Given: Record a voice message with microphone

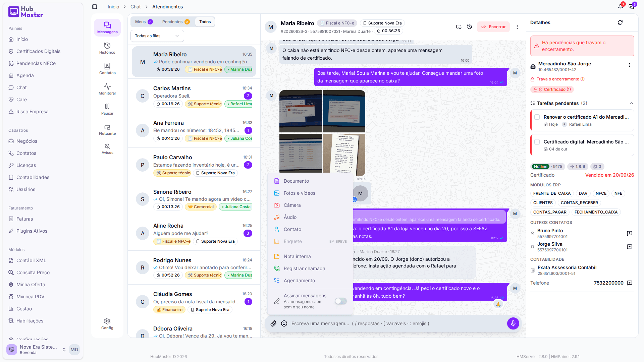Looking at the screenshot, I should tap(513, 323).
